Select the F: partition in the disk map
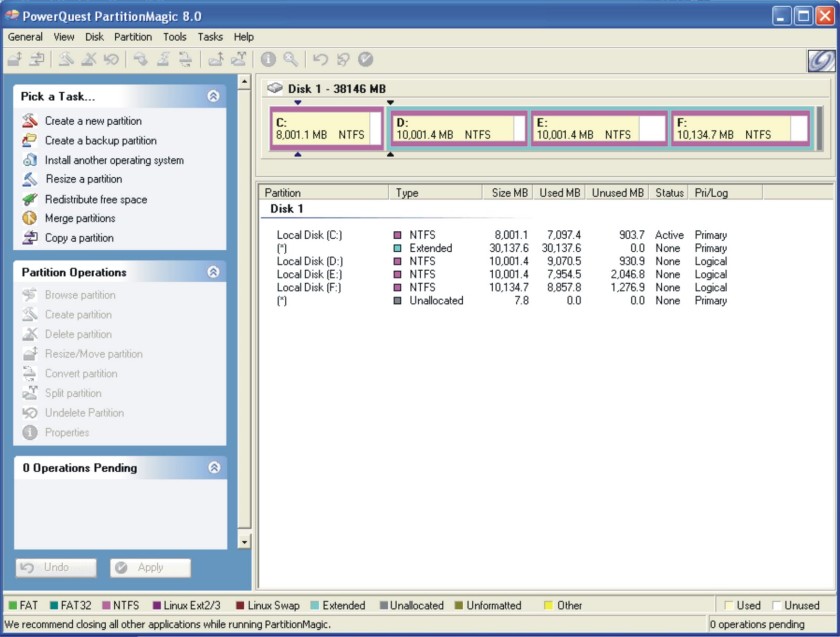This screenshot has height=637, width=840. [740, 128]
